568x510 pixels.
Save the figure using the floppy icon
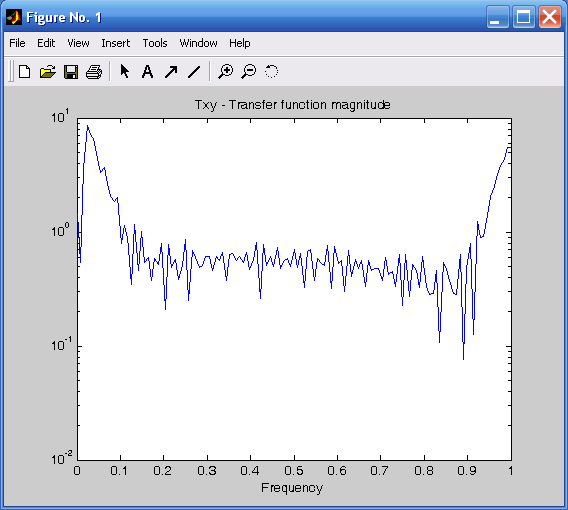click(71, 72)
